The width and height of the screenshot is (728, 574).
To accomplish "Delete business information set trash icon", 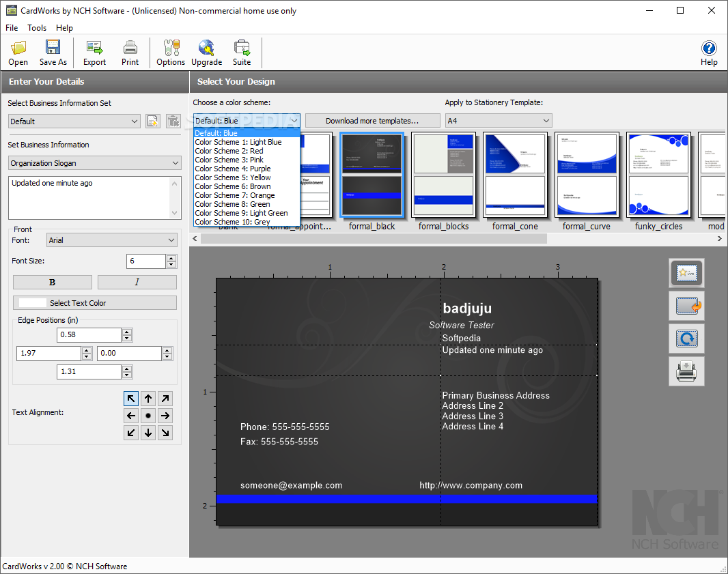I will (173, 121).
